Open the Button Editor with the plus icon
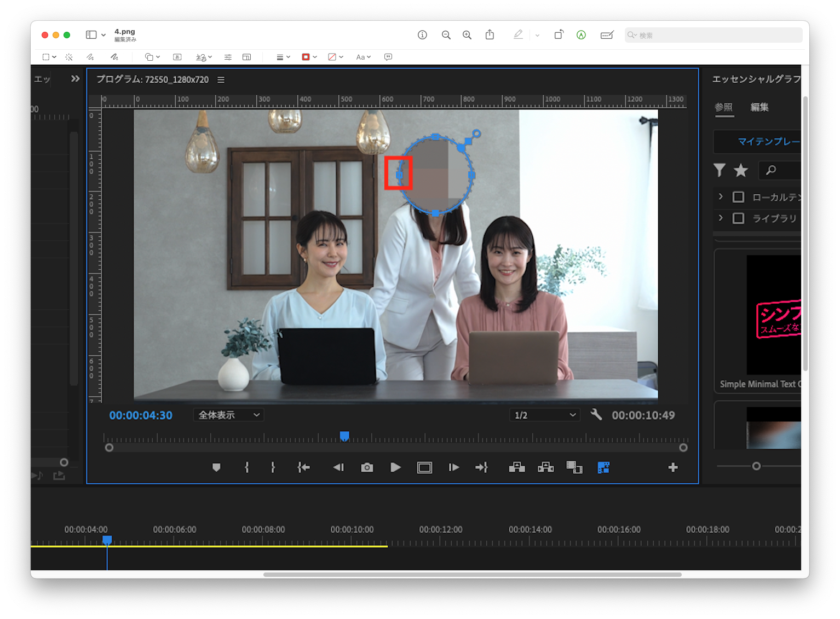The width and height of the screenshot is (840, 619). 673,467
